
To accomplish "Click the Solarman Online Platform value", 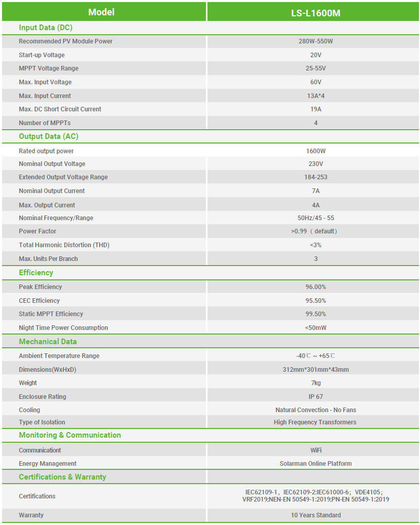I will tap(316, 464).
